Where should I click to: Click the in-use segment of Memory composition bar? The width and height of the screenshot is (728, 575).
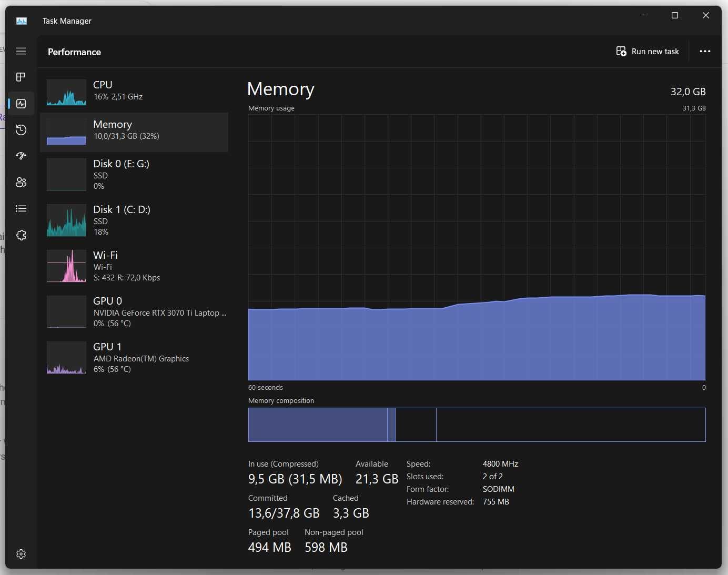coord(318,425)
